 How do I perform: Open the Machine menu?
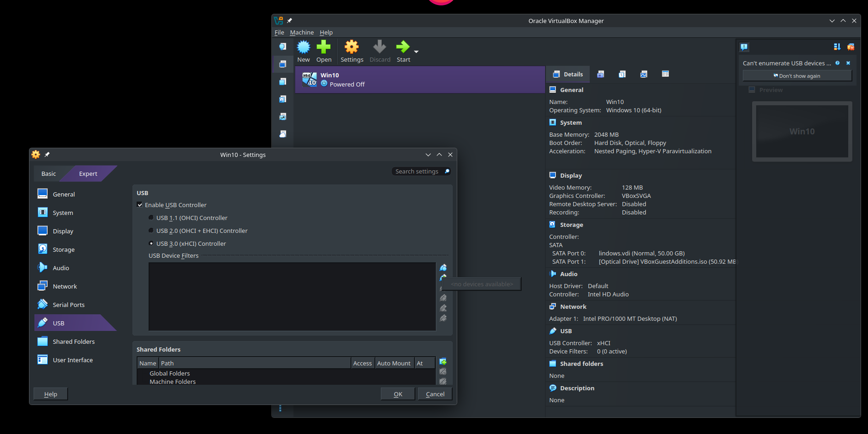click(302, 32)
